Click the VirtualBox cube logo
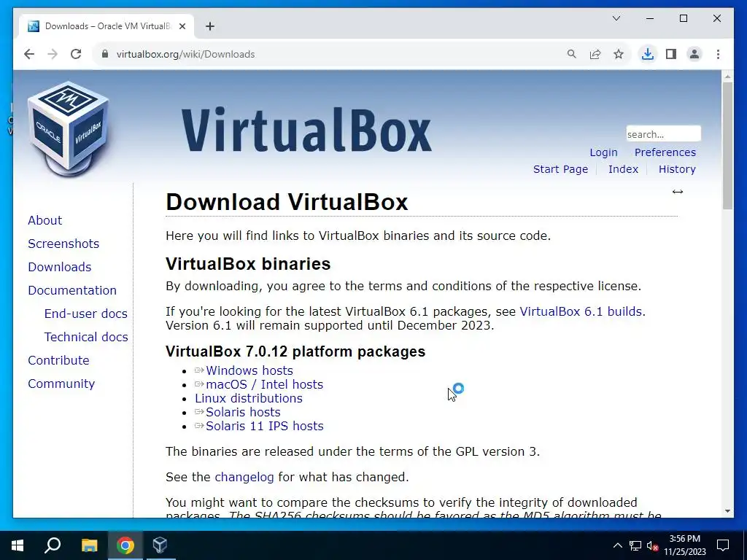The width and height of the screenshot is (747, 560). pos(68,128)
